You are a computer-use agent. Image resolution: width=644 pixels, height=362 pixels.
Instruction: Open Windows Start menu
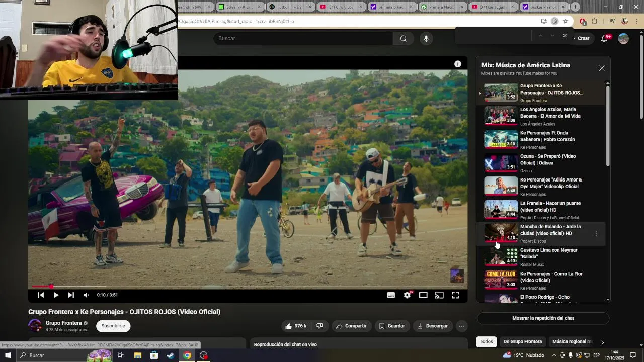[8, 355]
